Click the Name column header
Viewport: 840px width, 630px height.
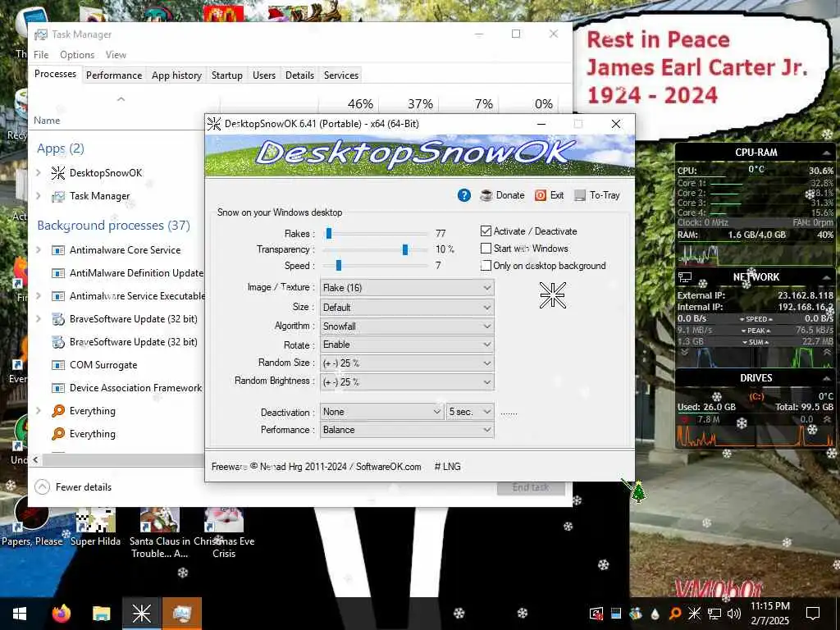[47, 121]
